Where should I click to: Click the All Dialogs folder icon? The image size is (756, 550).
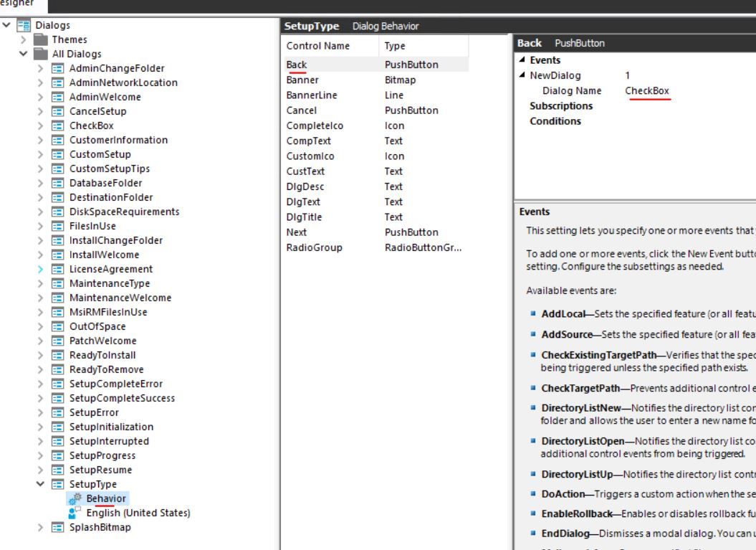(x=41, y=54)
